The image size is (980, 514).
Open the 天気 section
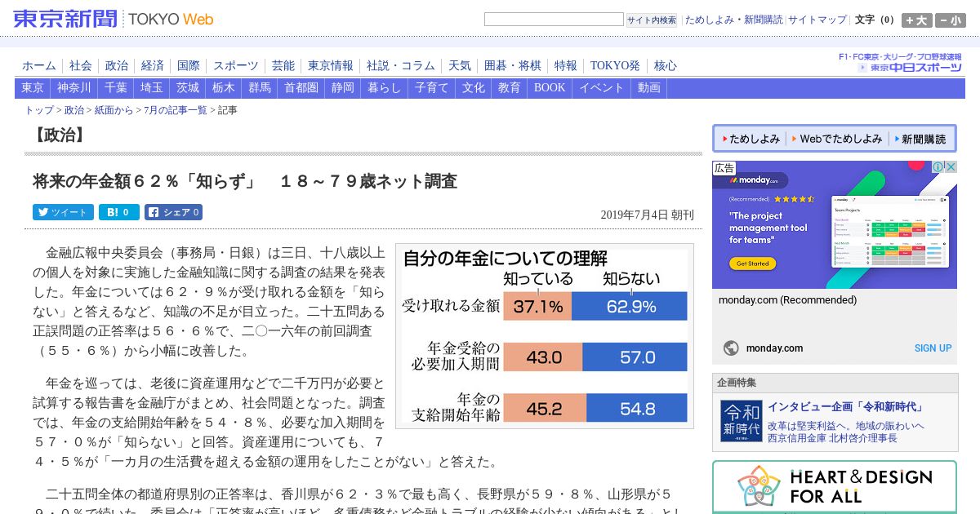(460, 66)
